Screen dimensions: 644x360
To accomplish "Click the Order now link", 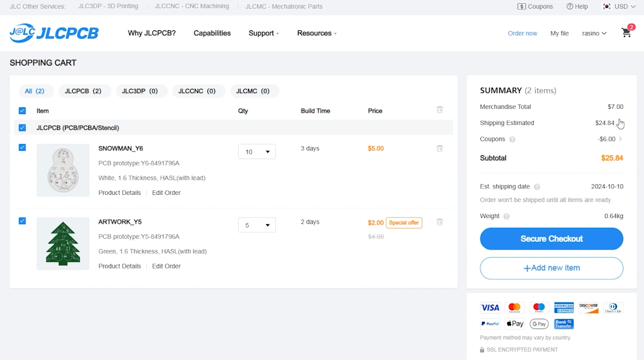I will click(x=523, y=33).
